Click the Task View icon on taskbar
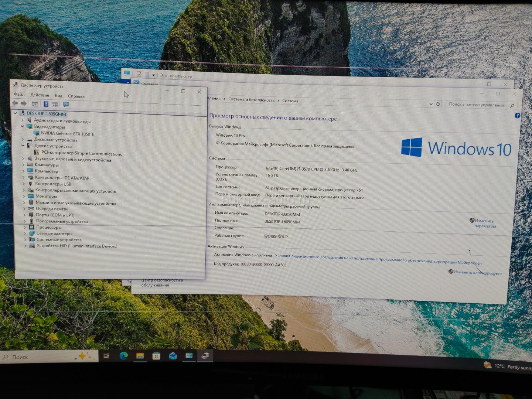 106,356
